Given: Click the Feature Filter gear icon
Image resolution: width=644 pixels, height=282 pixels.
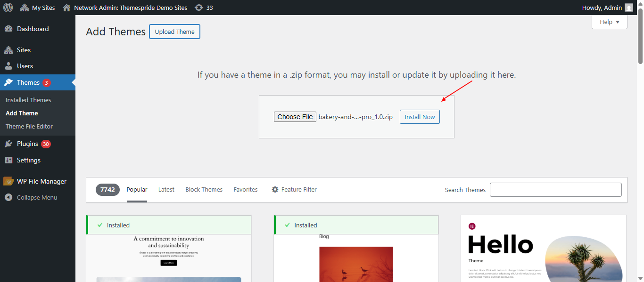Looking at the screenshot, I should click(x=275, y=189).
